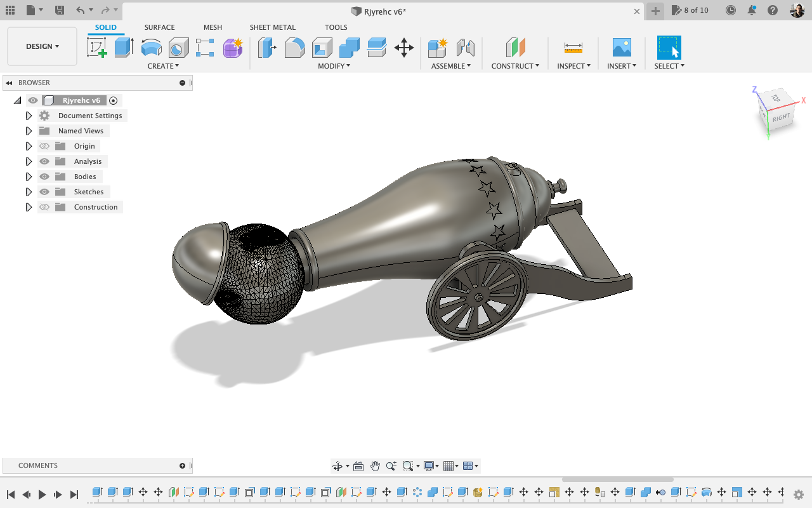Click the ViewCube RIGHT face

click(x=782, y=117)
